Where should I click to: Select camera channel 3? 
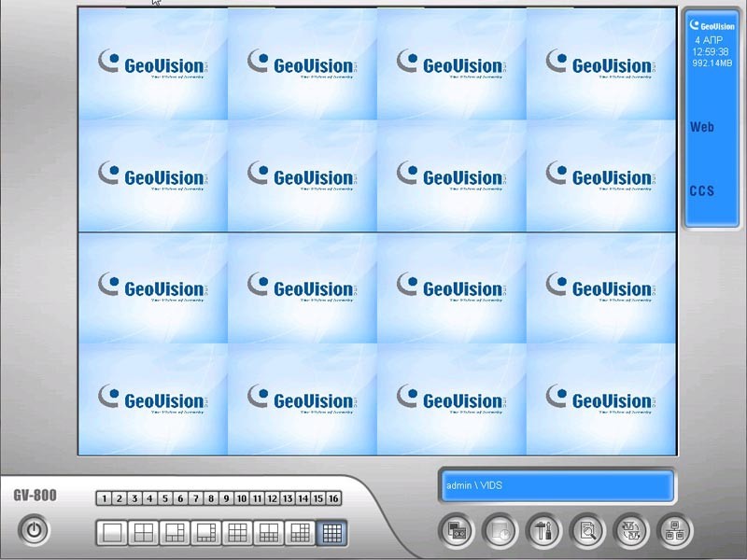[134, 498]
